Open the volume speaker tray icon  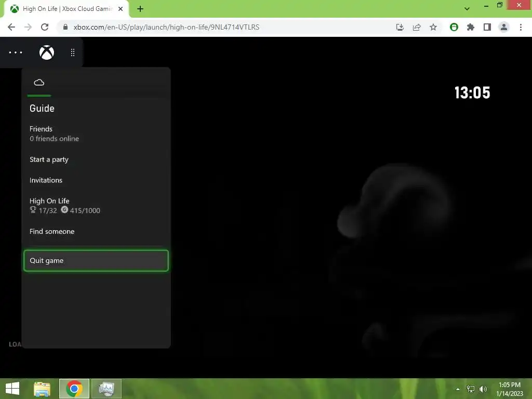(x=483, y=389)
